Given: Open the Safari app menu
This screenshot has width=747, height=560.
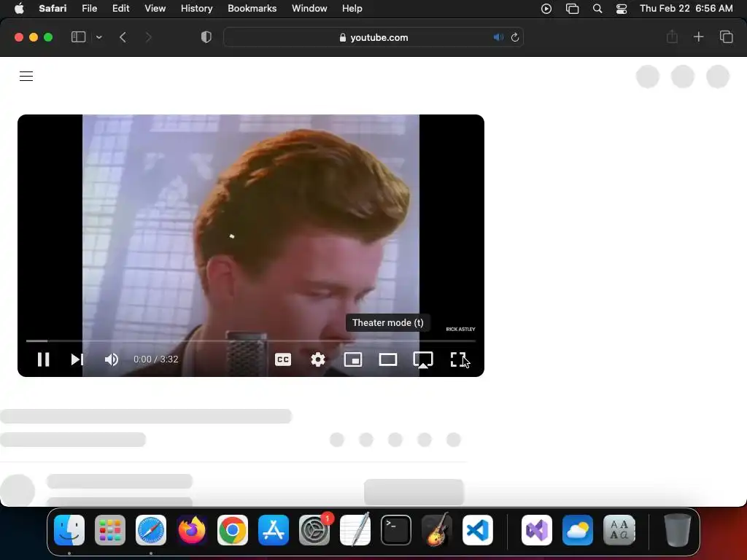Looking at the screenshot, I should 53,9.
